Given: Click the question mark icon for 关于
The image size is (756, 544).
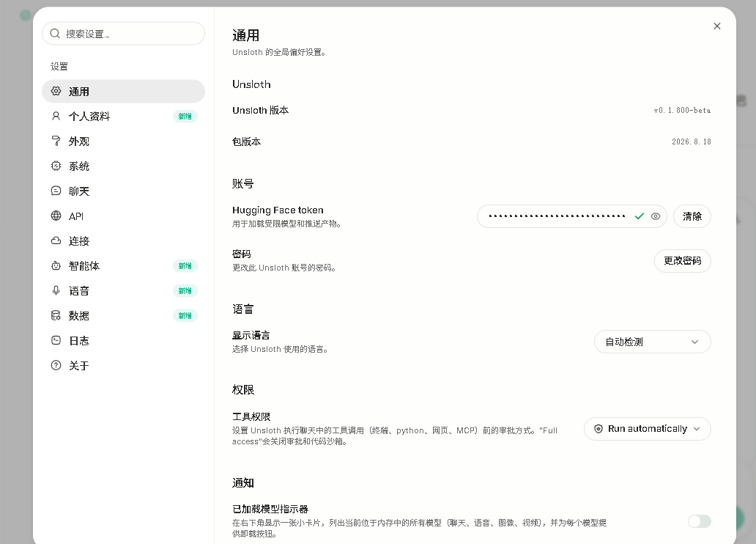Looking at the screenshot, I should click(56, 365).
